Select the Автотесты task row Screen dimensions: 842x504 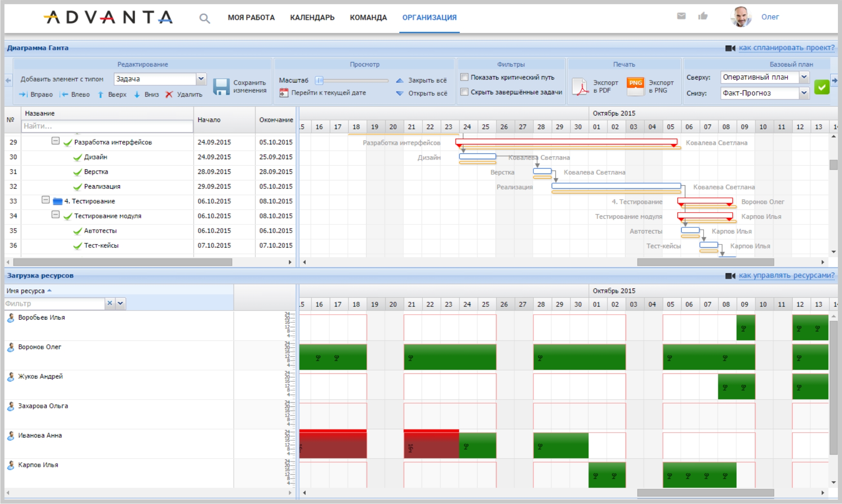151,231
